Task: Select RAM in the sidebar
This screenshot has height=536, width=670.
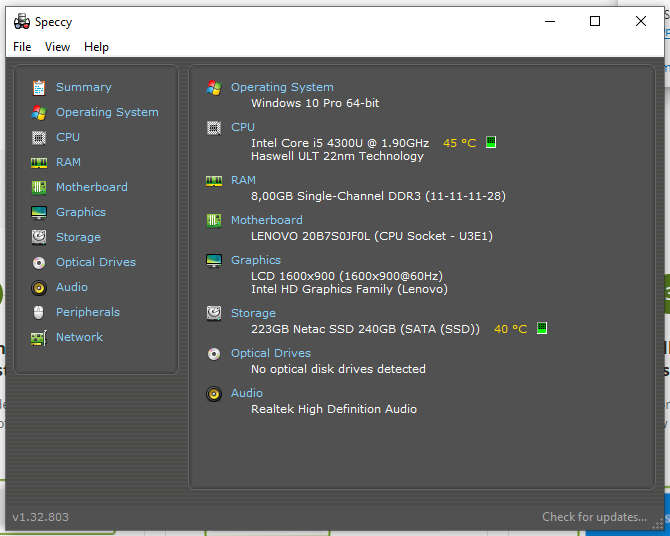Action: (68, 162)
